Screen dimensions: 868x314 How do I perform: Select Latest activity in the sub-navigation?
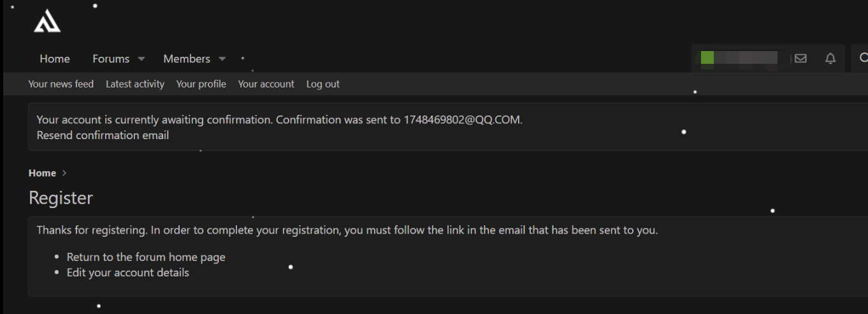click(135, 84)
